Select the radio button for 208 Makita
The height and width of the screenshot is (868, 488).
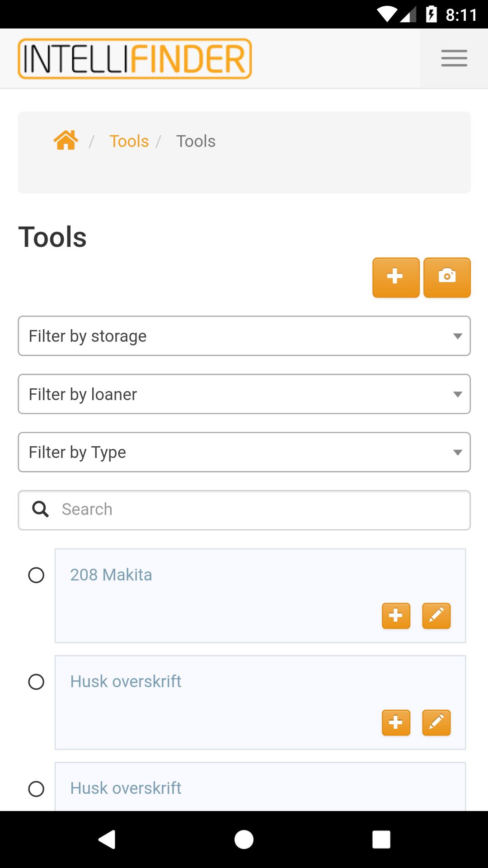click(x=36, y=575)
